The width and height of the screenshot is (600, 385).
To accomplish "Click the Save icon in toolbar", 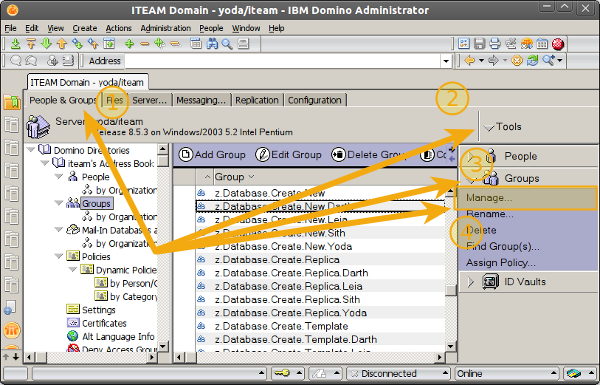I will (x=479, y=44).
